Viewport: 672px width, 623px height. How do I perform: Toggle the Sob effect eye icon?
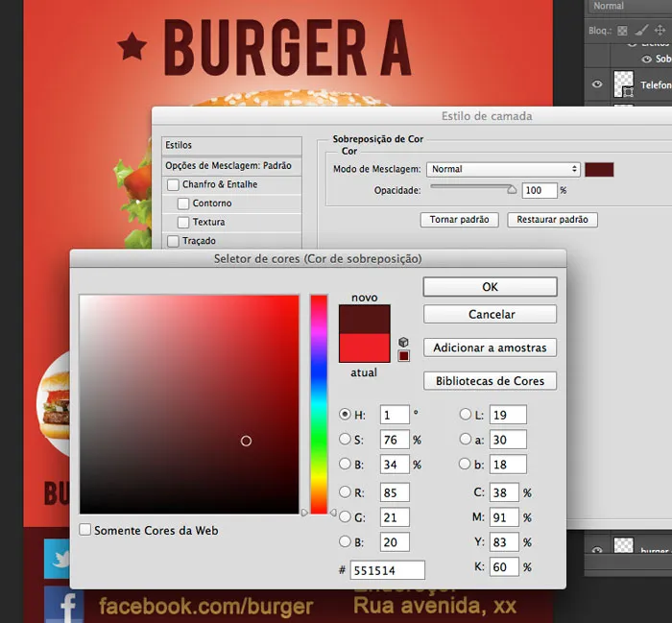[x=646, y=60]
